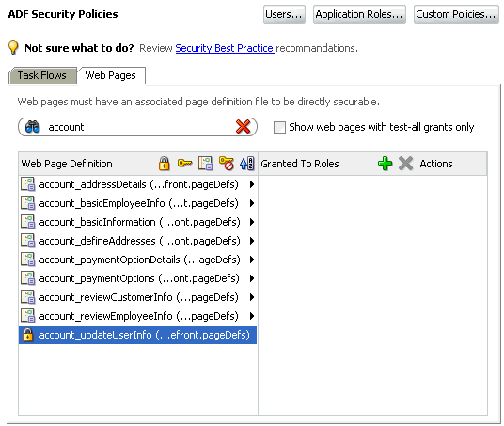The image size is (504, 426).
Task: Click the gold key icon in header
Action: click(184, 163)
